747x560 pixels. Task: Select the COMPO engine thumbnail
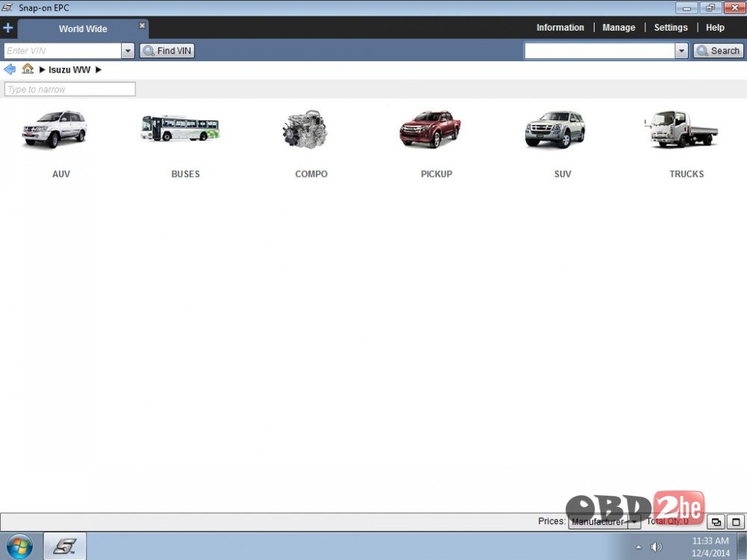click(306, 129)
